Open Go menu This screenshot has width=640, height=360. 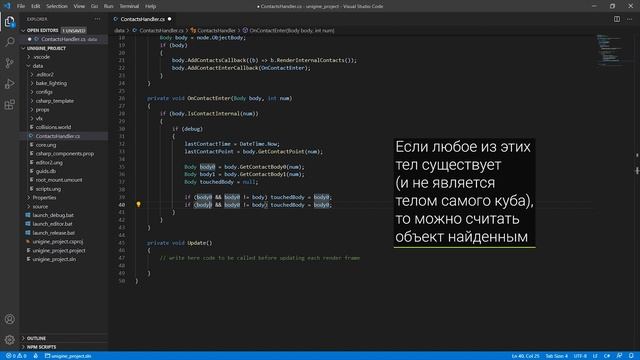[x=94, y=6]
